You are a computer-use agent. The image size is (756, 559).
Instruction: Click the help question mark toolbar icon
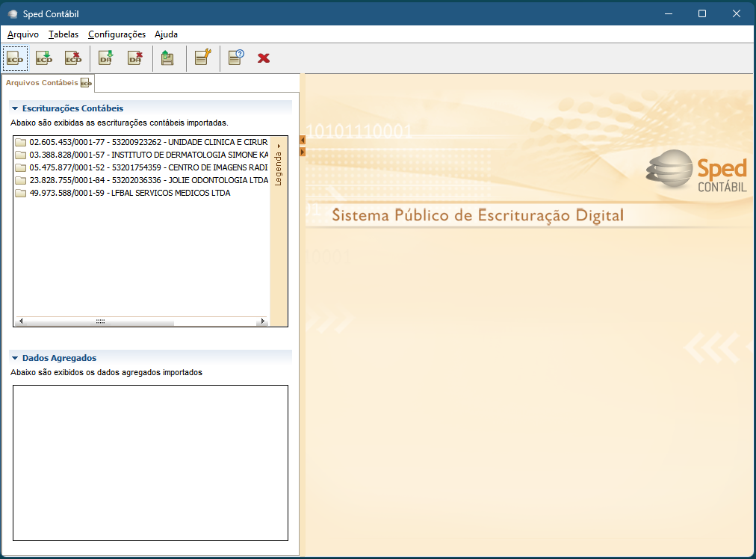pos(236,58)
